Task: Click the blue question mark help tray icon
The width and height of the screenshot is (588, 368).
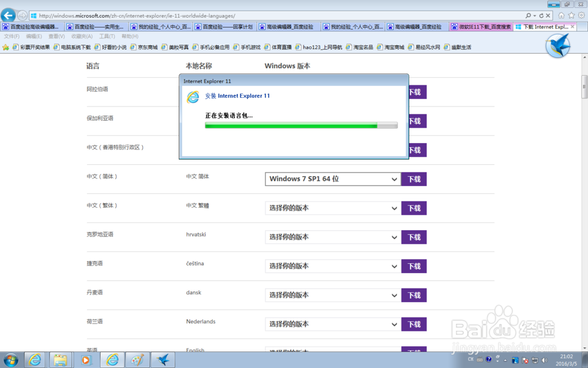Action: click(x=489, y=359)
